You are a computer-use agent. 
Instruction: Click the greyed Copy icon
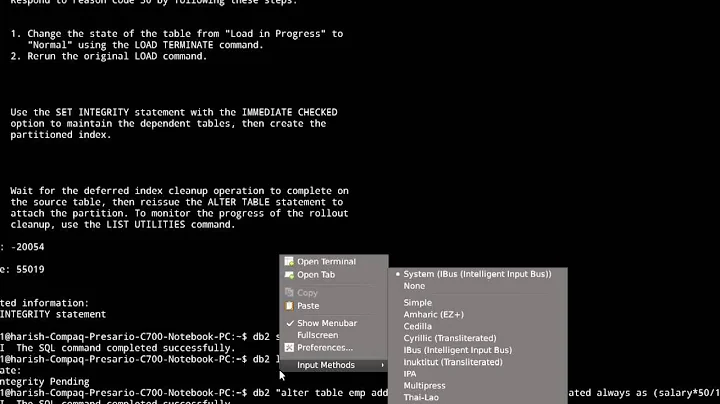coord(289,292)
